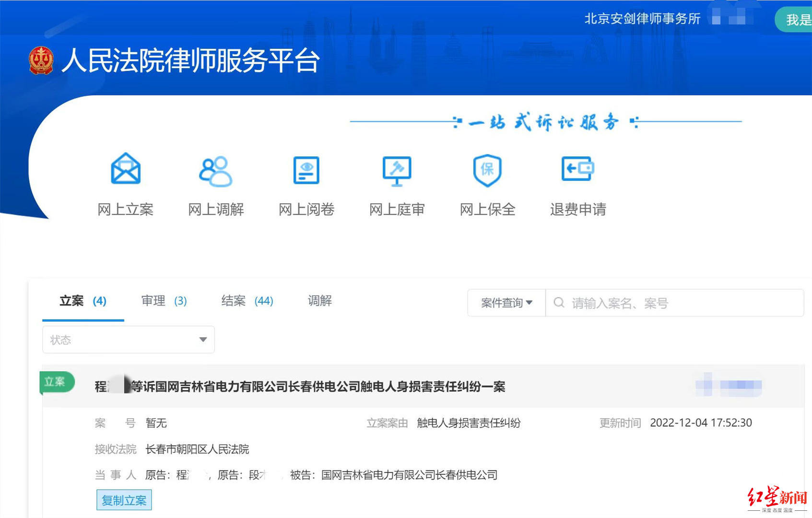Open 网上阅卷 (online file review) icon

306,170
